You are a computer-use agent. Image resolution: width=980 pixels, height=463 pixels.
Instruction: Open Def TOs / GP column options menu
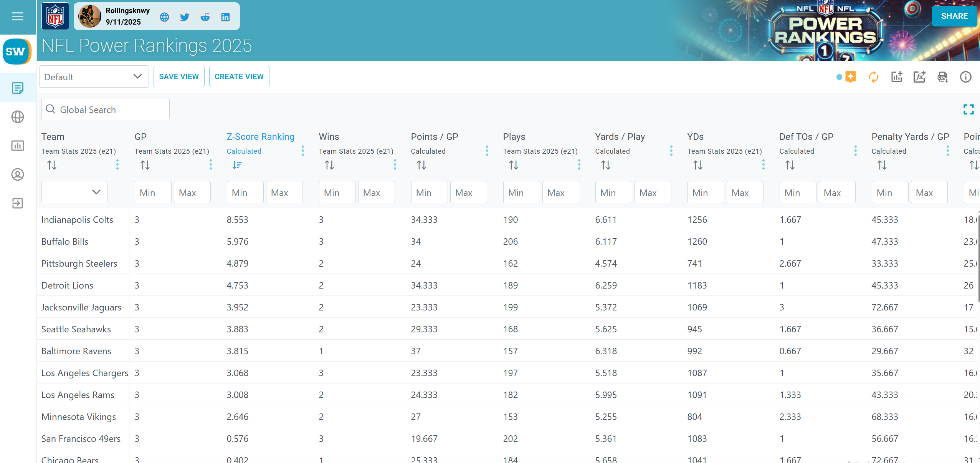856,151
